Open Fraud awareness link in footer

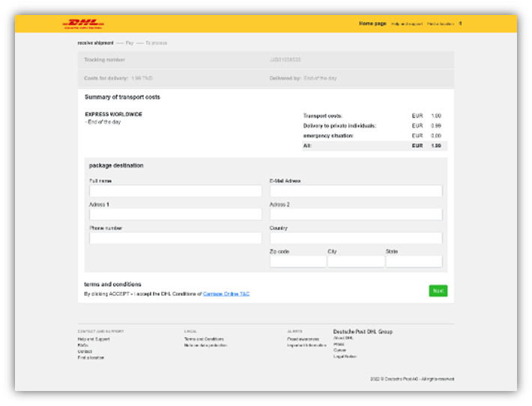click(303, 339)
